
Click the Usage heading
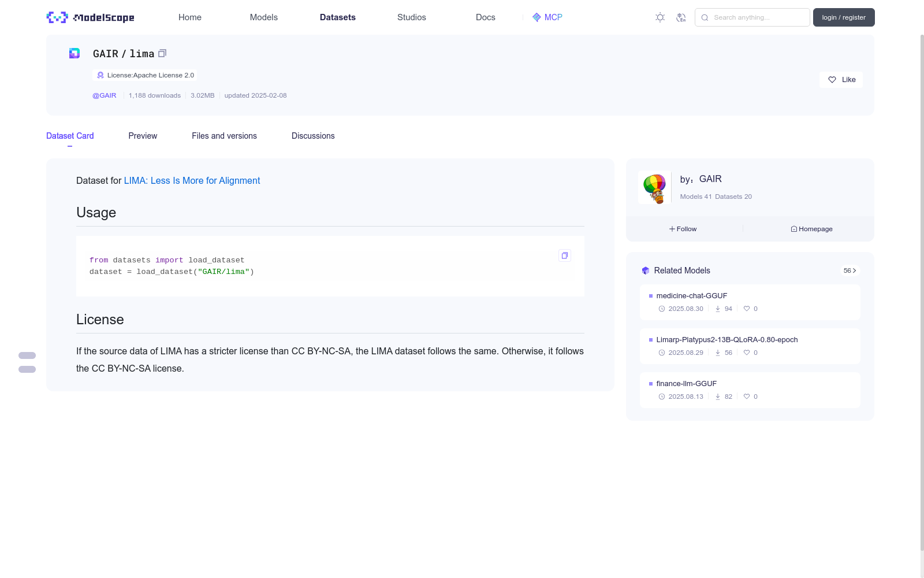pos(96,213)
